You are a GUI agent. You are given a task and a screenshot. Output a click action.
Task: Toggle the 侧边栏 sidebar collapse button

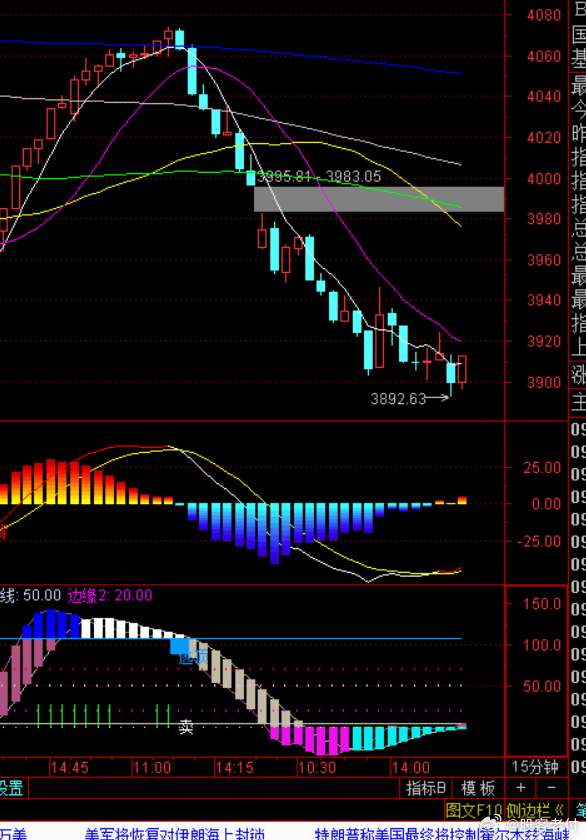coord(535,811)
